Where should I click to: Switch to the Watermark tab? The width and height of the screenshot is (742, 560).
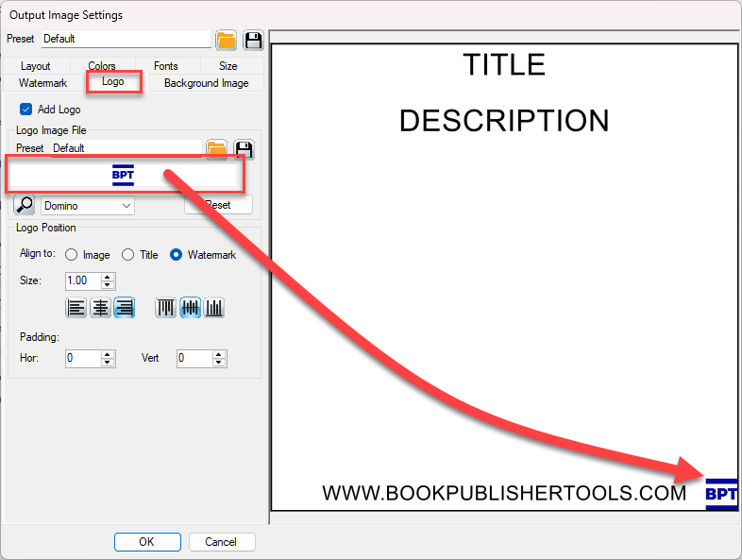43,83
